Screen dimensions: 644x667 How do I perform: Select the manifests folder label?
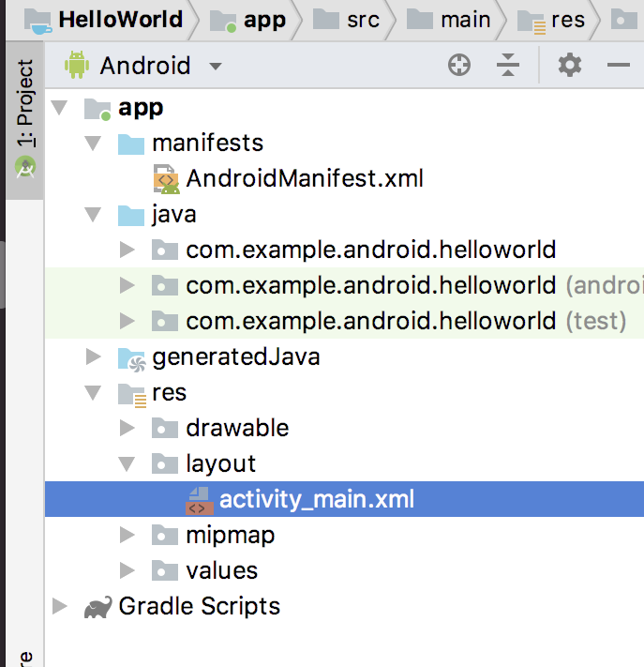[208, 143]
